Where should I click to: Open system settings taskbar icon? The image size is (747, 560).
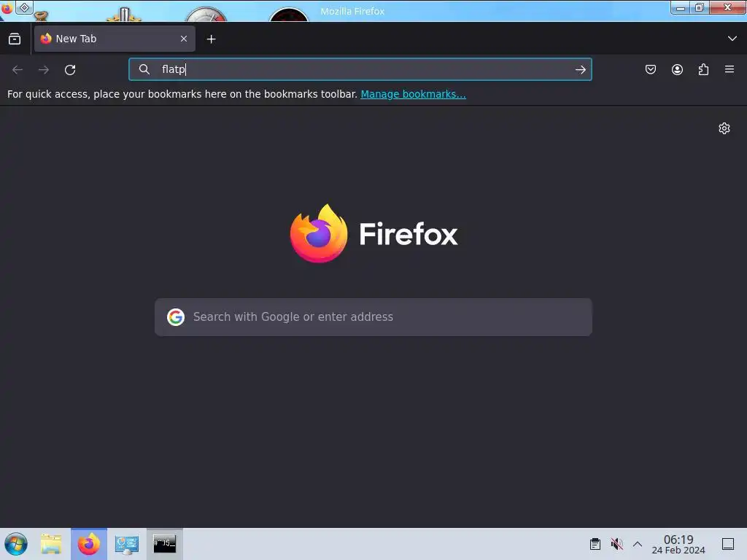127,544
